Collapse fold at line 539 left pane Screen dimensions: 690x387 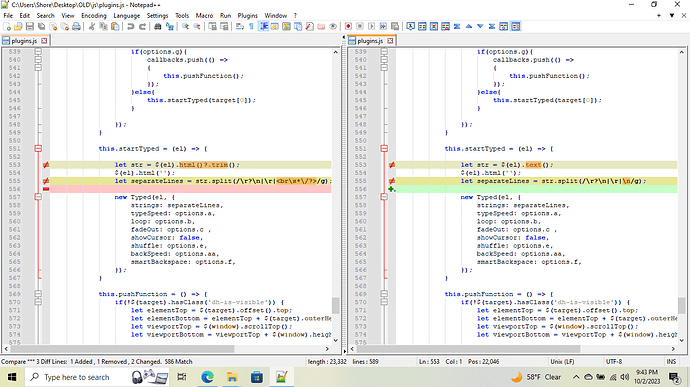tap(38, 52)
